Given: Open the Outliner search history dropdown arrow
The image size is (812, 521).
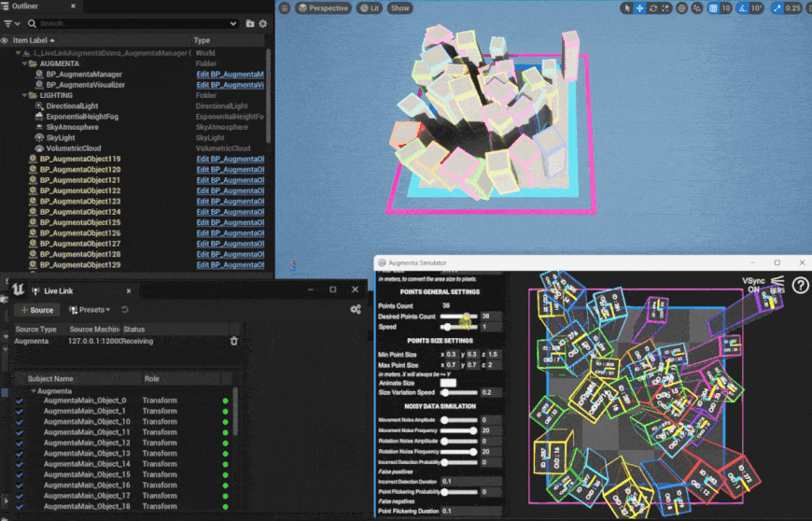Looking at the screenshot, I should tap(233, 23).
